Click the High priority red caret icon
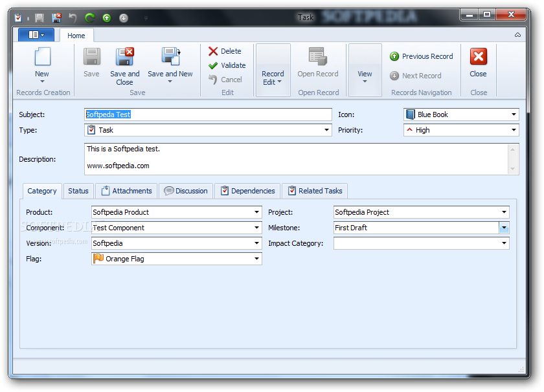 pos(410,129)
